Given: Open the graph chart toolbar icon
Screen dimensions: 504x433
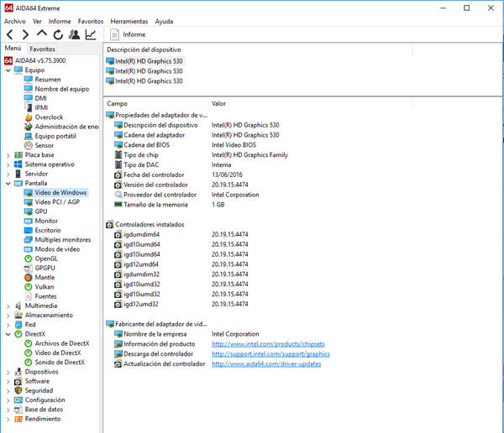Looking at the screenshot, I should click(91, 34).
